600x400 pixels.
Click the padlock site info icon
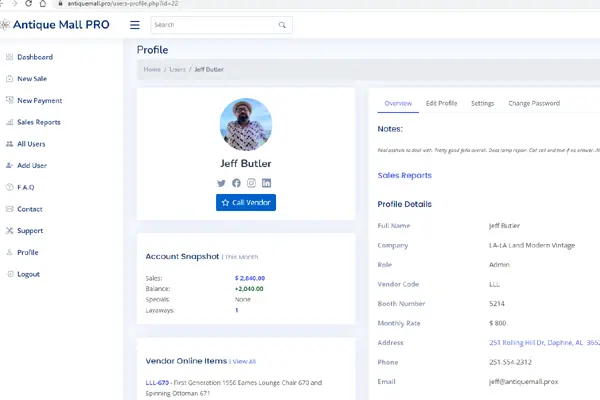click(60, 3)
